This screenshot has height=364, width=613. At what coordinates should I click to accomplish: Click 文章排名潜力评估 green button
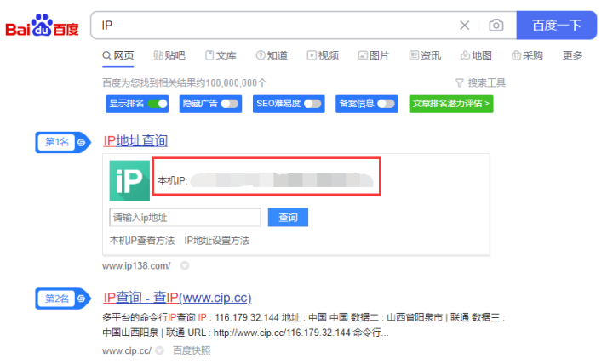pos(451,104)
